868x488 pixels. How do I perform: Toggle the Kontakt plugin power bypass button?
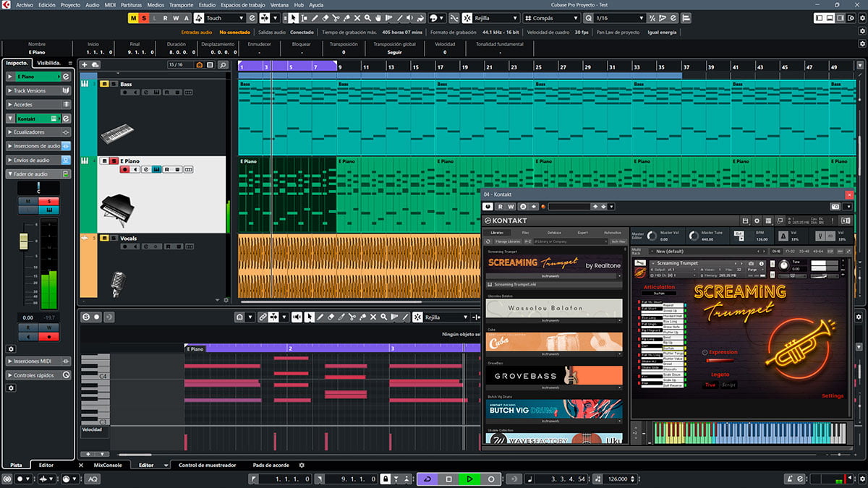coord(488,207)
